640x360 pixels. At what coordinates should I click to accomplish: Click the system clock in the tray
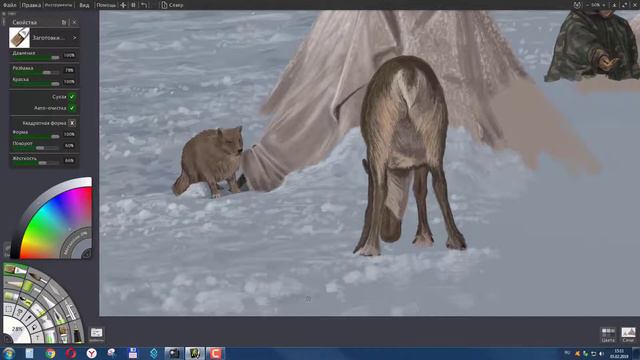619,353
